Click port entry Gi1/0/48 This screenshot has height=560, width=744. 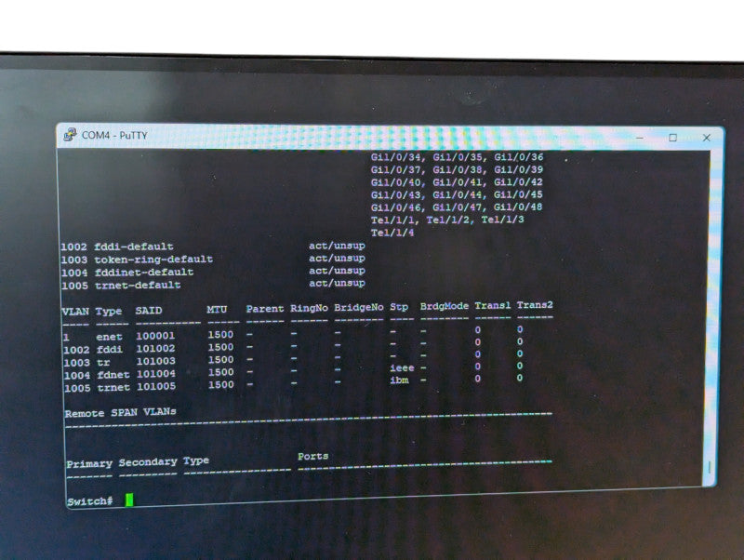pos(518,207)
